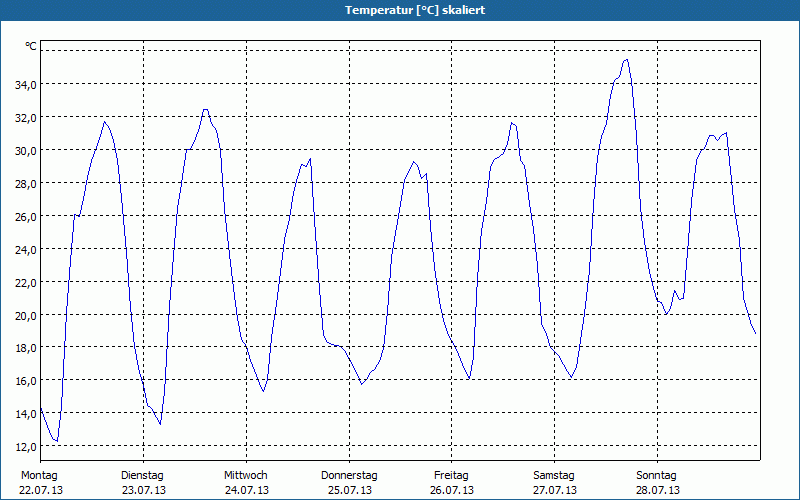Screen dimensions: 800x500
Task: Click the 18,0 y-axis label
Action: coord(26,348)
